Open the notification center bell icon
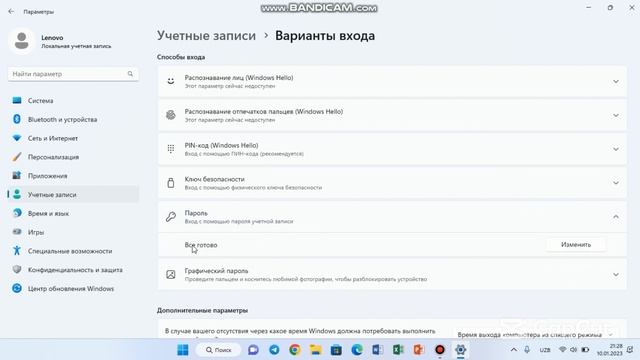The width and height of the screenshot is (640, 360). pyautogui.click(x=630, y=350)
